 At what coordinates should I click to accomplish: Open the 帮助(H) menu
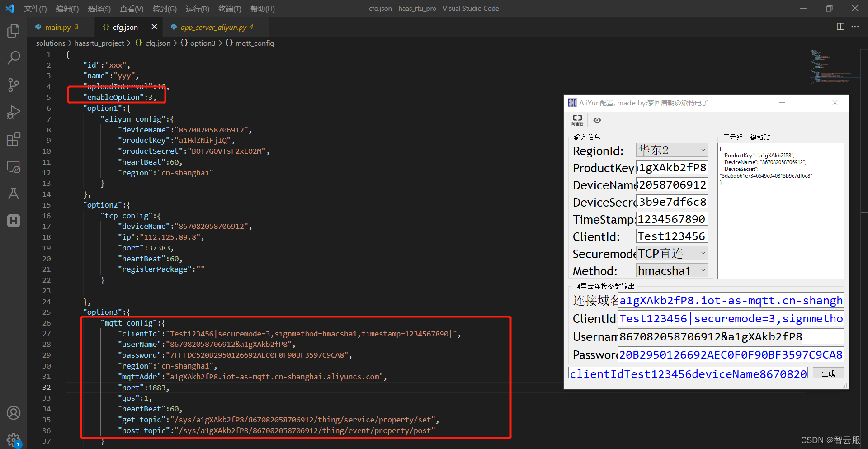pyautogui.click(x=263, y=9)
